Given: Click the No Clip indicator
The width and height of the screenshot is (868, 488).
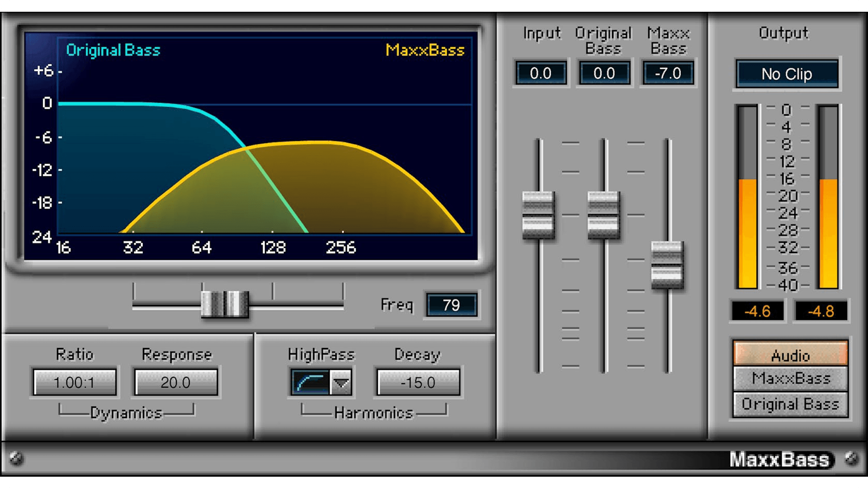Looking at the screenshot, I should [787, 74].
